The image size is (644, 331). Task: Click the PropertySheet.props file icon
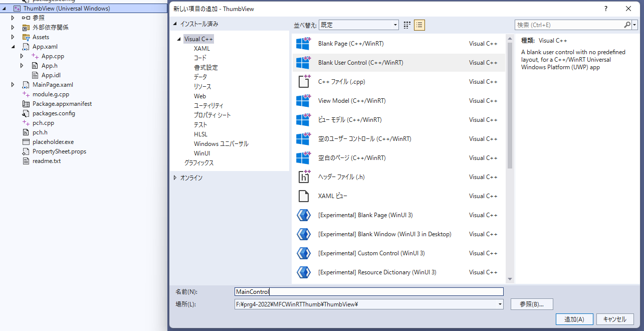point(26,151)
